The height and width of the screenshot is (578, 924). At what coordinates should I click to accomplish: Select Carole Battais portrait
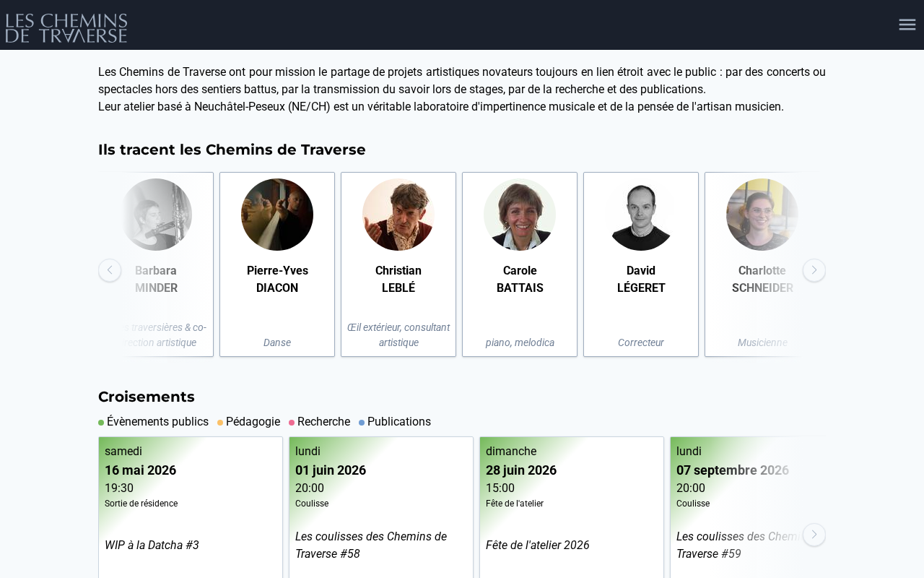coord(520,215)
